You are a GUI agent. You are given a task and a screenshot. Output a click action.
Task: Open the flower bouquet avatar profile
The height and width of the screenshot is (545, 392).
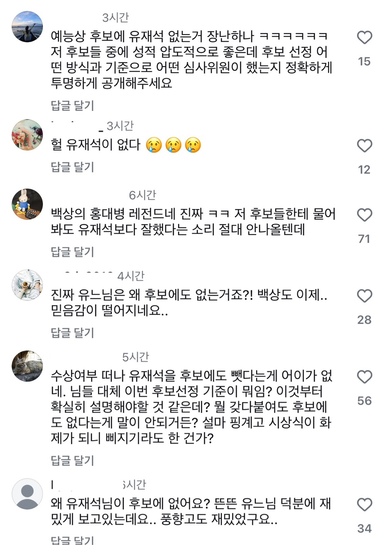click(27, 135)
